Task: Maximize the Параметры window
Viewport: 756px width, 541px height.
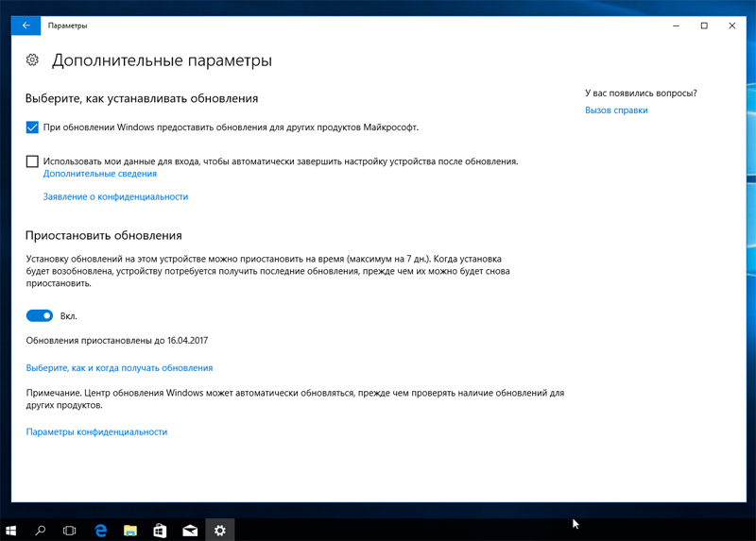Action: coord(704,25)
